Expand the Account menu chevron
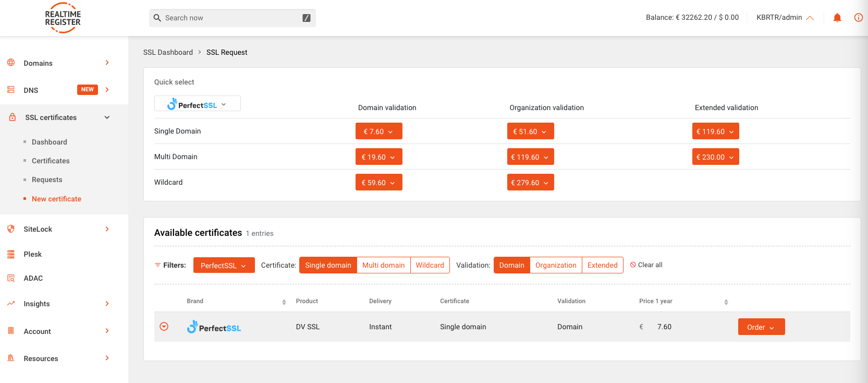This screenshot has height=383, width=868. point(107,331)
